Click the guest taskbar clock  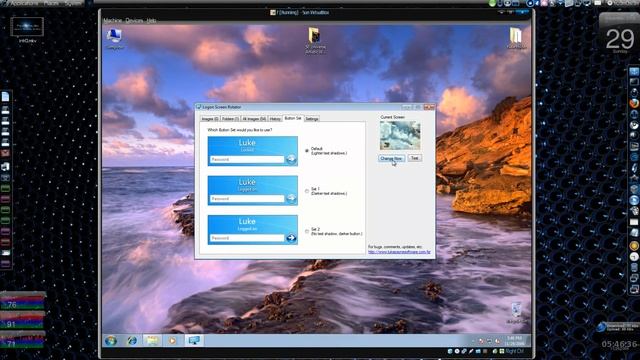[x=515, y=340]
